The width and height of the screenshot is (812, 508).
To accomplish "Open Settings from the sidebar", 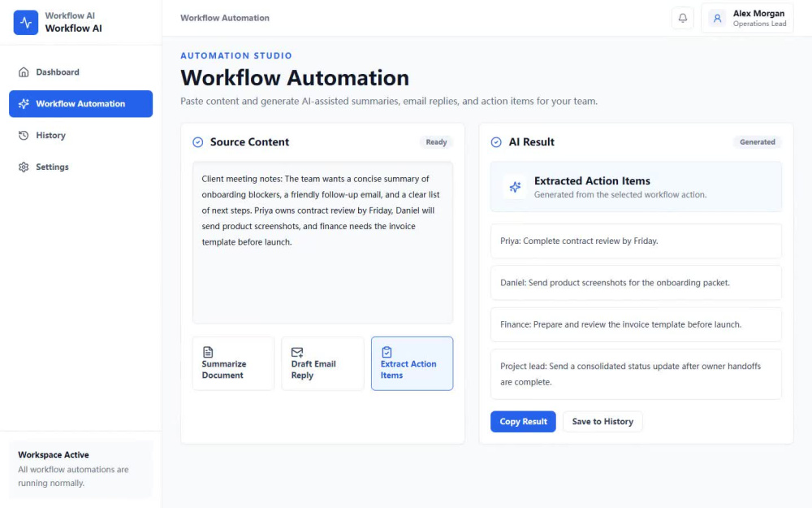I will 80,167.
